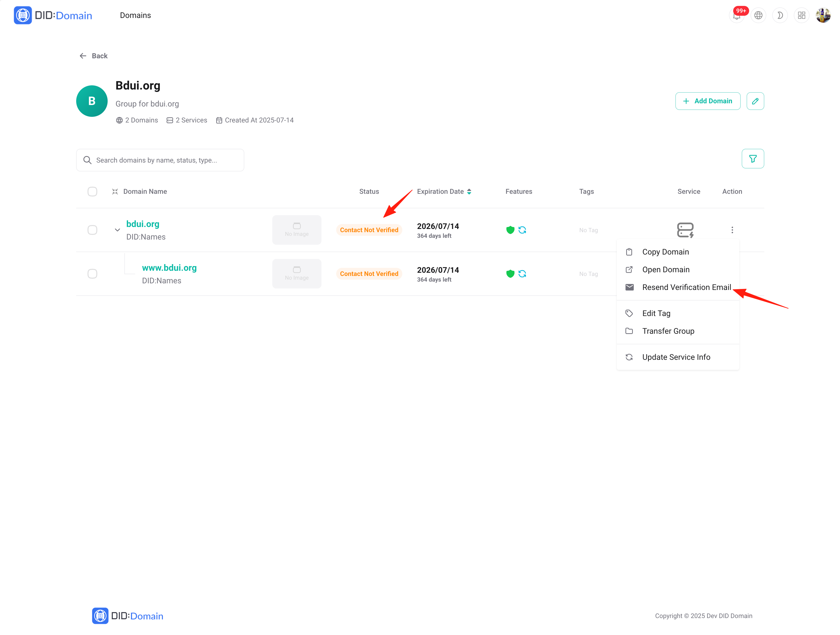Image resolution: width=840 pixels, height=635 pixels.
Task: Open the apps grid icon
Action: tap(801, 15)
